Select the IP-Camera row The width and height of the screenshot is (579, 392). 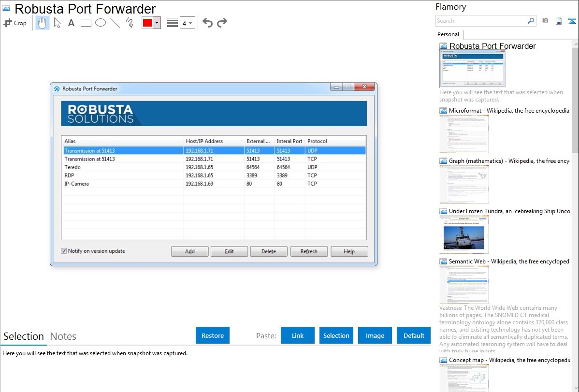click(214, 184)
